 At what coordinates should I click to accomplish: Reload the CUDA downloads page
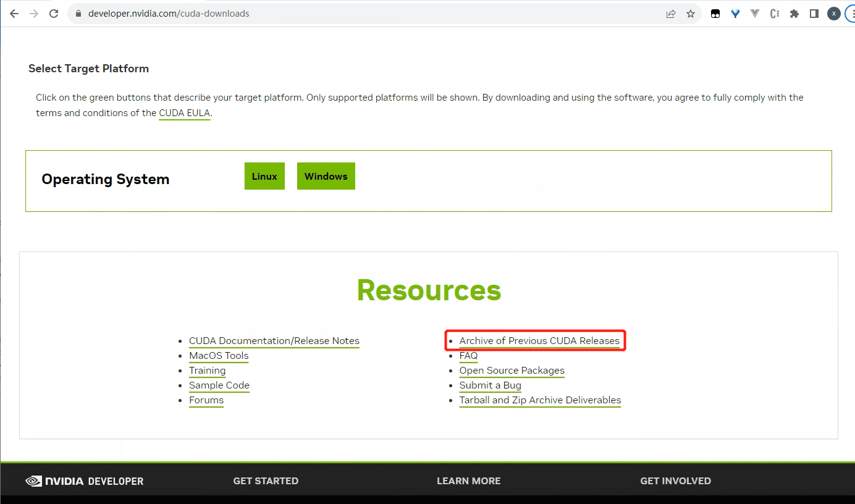click(x=54, y=13)
